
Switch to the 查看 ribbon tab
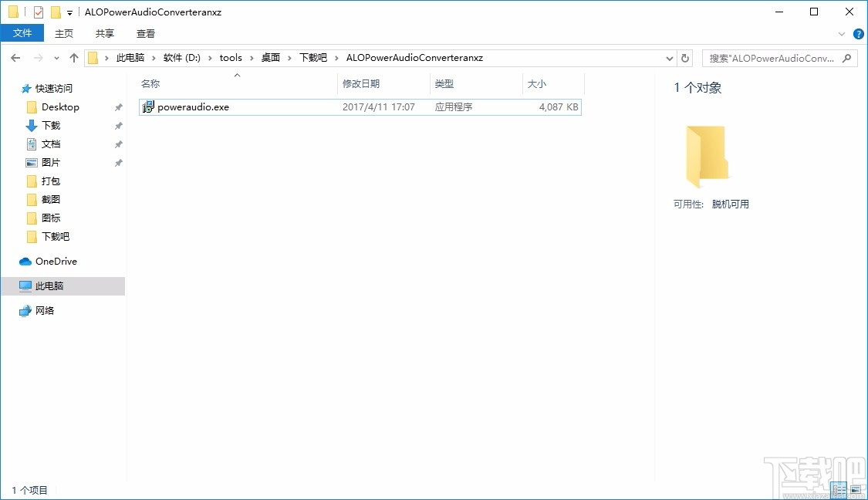click(146, 33)
